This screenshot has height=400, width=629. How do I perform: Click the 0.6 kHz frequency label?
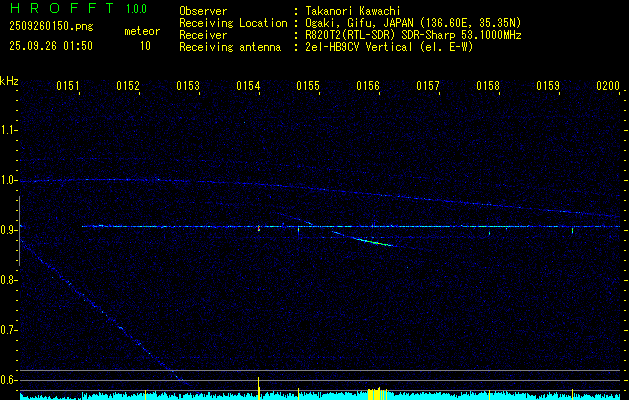[8, 380]
